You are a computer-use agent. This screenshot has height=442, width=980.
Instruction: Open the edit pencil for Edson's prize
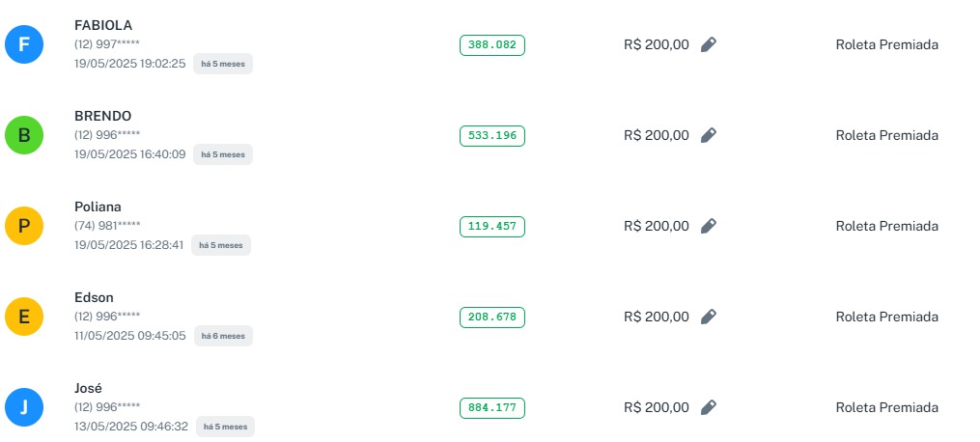(708, 317)
